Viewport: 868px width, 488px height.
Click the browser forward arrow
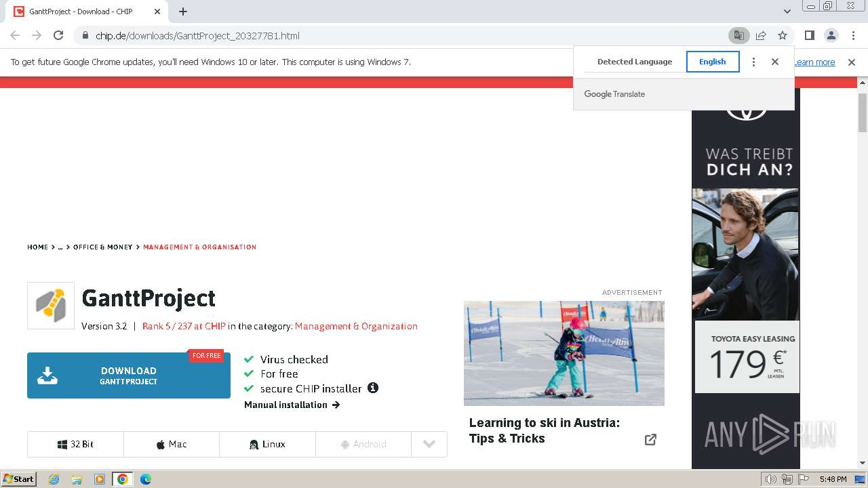37,35
